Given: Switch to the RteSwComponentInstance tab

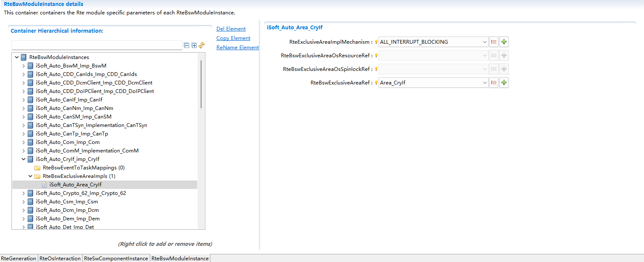Looking at the screenshot, I should point(116,258).
